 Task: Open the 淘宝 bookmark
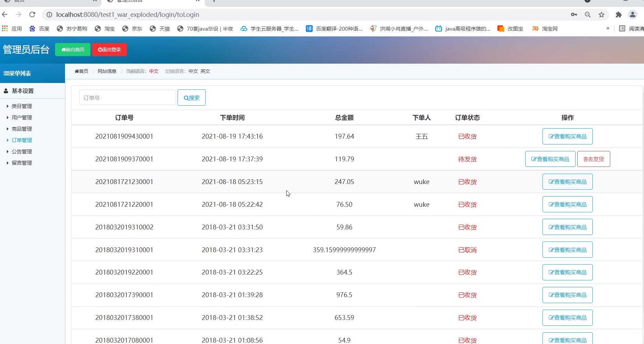click(x=105, y=29)
